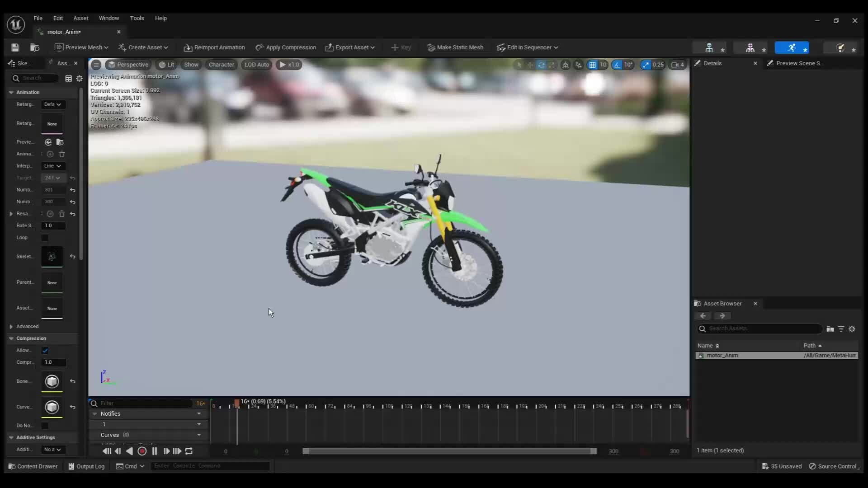The height and width of the screenshot is (488, 868).
Task: Open the LOD Auto dropdown
Action: point(256,65)
